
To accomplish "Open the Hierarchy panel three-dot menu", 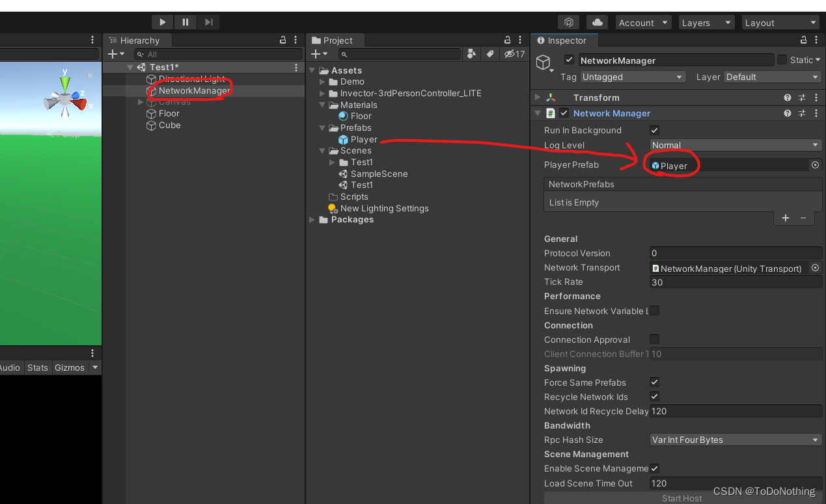I will (x=296, y=40).
